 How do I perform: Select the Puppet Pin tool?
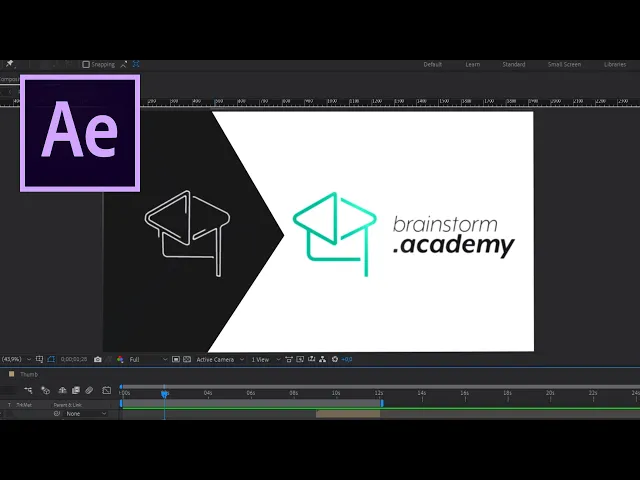[9, 64]
